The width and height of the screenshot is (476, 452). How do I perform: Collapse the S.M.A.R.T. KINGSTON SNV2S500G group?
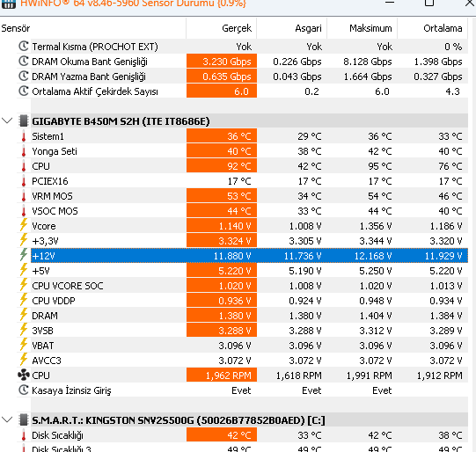7,419
